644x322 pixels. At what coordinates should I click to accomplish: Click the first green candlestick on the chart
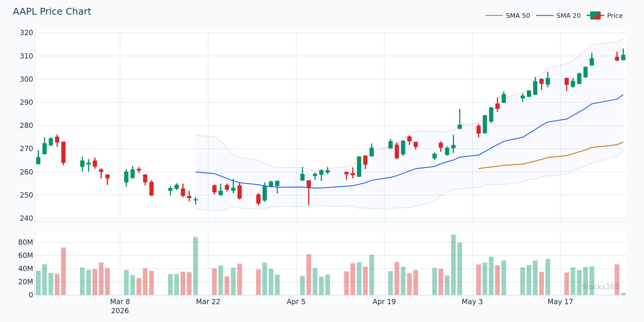tap(38, 157)
